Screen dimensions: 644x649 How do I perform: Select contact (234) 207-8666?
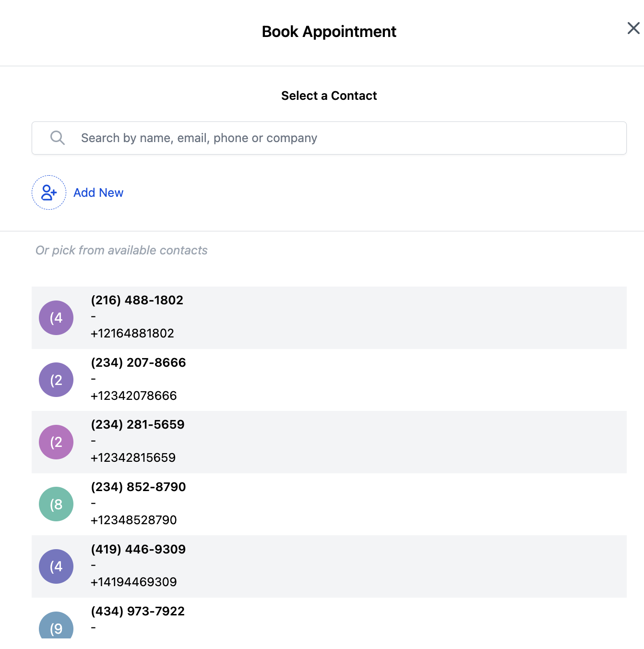pos(138,363)
